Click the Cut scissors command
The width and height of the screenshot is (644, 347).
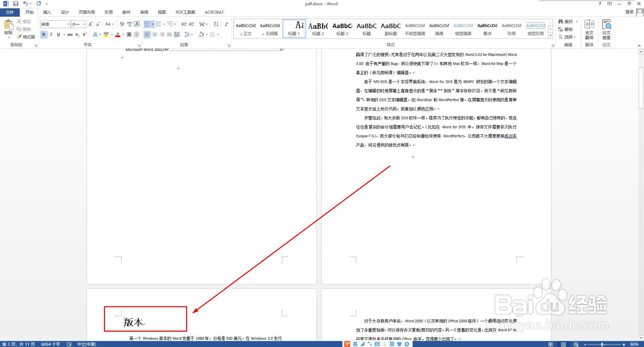click(24, 21)
